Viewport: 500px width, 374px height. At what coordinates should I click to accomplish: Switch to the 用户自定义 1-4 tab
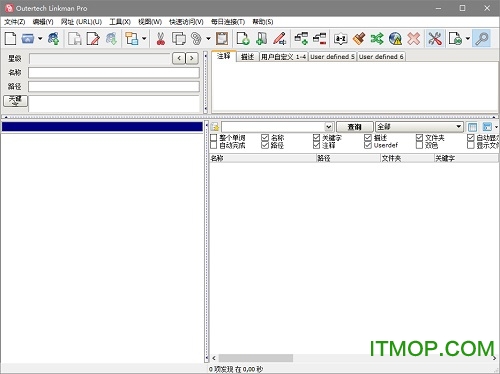tap(284, 57)
